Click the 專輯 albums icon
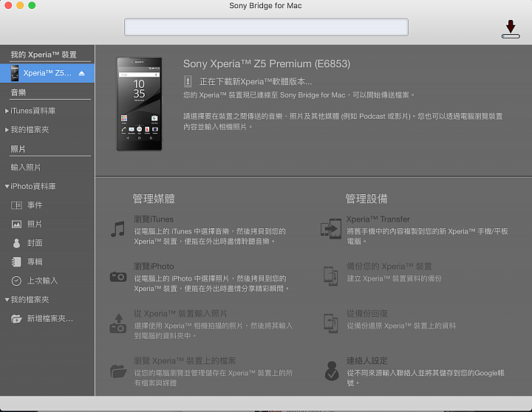The image size is (532, 412). 16,262
